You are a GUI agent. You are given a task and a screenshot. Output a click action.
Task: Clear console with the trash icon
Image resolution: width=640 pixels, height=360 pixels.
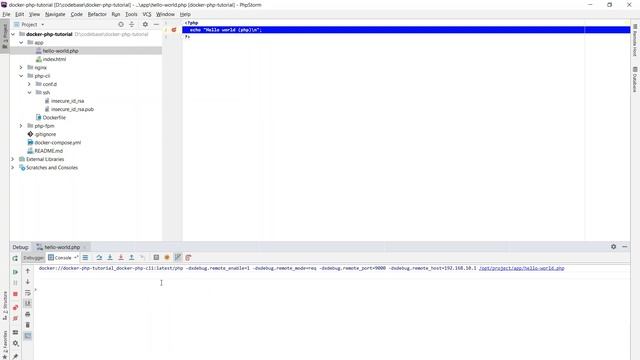coord(28,325)
